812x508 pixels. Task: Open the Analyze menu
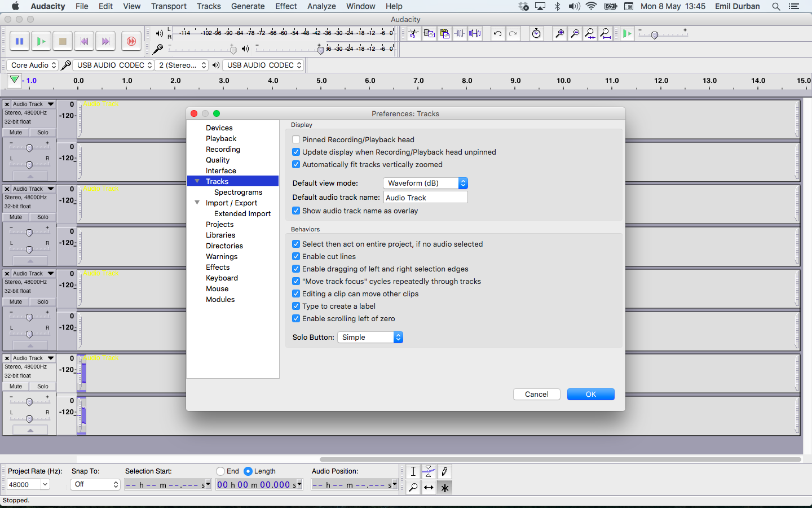pos(321,6)
